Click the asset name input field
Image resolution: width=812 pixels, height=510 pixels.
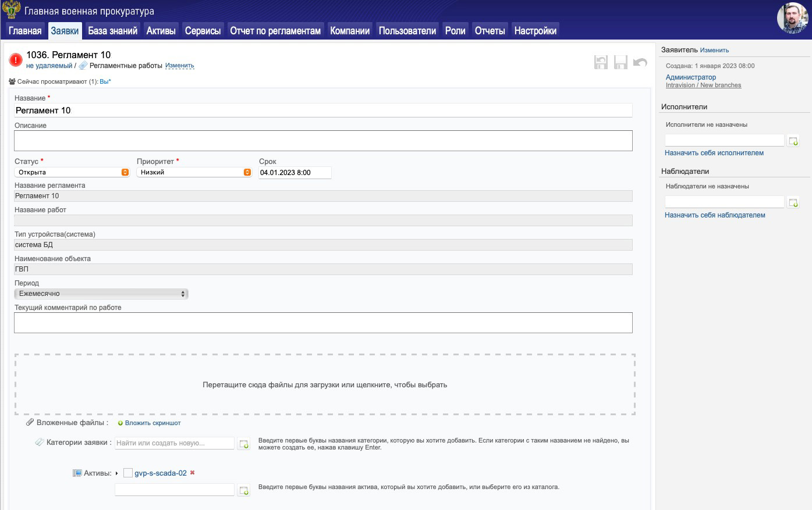pyautogui.click(x=175, y=490)
